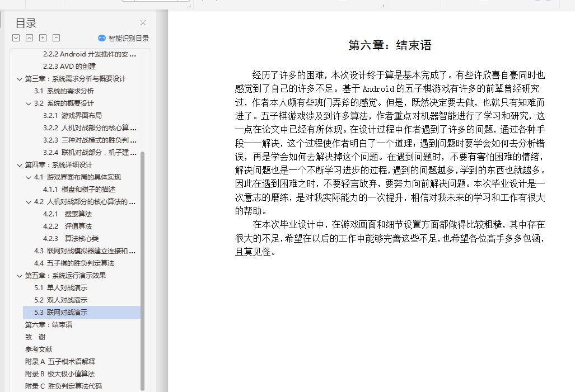Viewport: 575px width, 392px height.
Task: Click the paragraph starting 经历了许多的困难
Action: click(390, 143)
